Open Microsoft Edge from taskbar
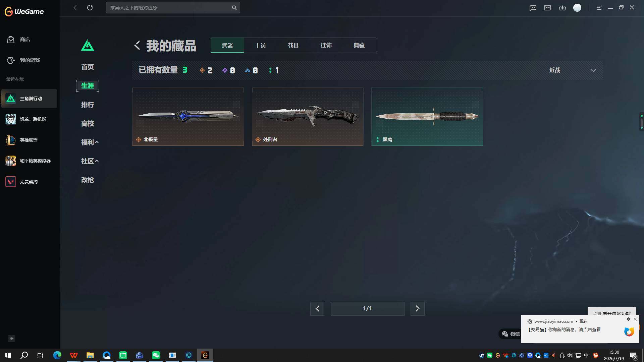This screenshot has width=644, height=362. [57, 355]
